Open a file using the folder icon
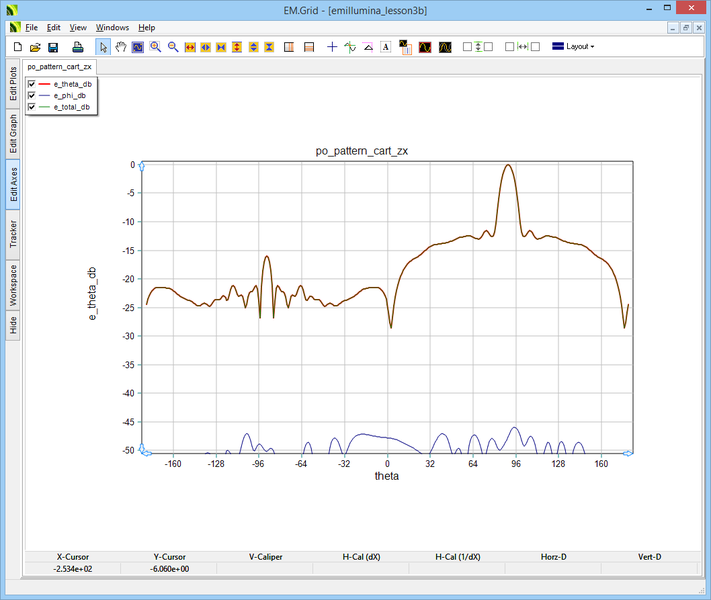Image resolution: width=711 pixels, height=600 pixels. (x=35, y=47)
